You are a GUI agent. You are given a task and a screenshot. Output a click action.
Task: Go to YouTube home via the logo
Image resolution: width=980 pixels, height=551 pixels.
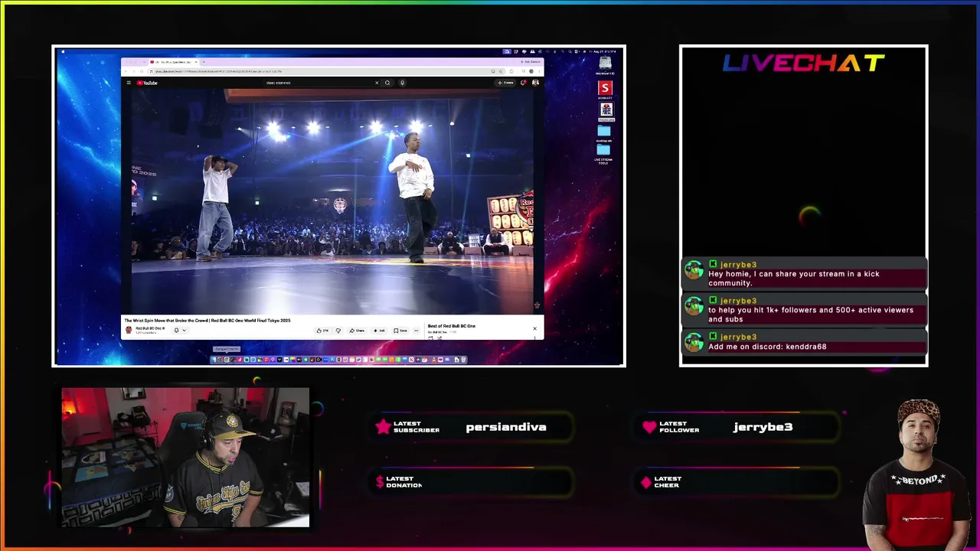[147, 83]
